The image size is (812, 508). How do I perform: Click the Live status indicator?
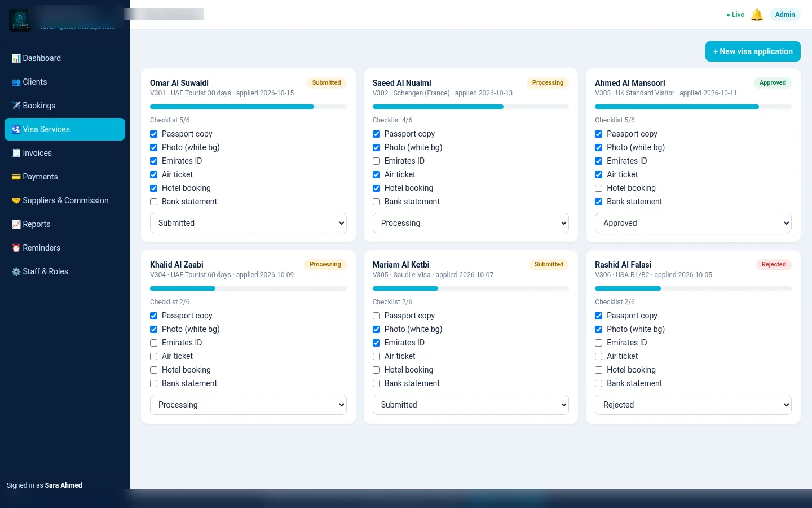(x=735, y=15)
